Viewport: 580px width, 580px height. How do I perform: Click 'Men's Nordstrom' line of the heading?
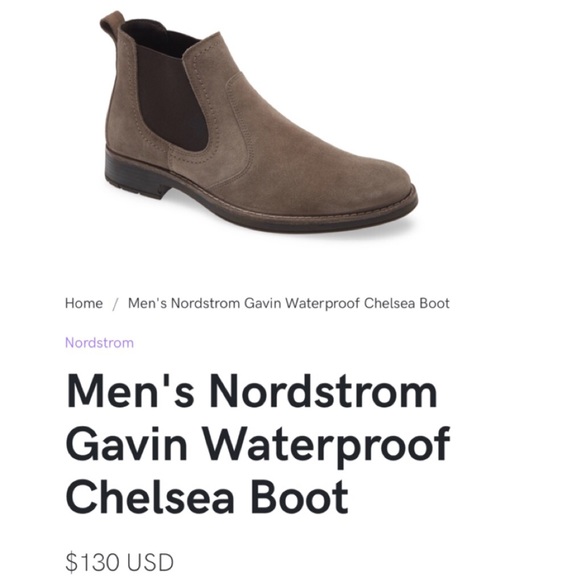point(252,391)
